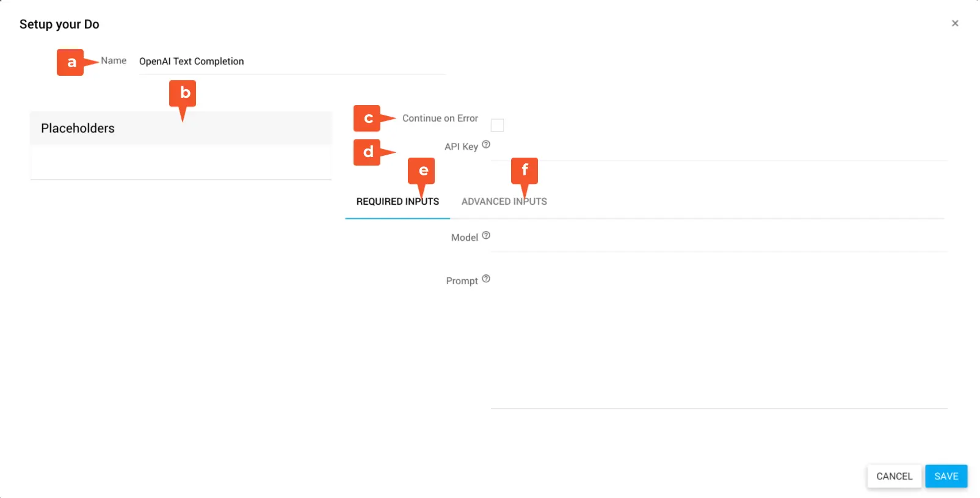Image resolution: width=980 pixels, height=498 pixels.
Task: Click the orange 'f' callout marker
Action: click(524, 170)
